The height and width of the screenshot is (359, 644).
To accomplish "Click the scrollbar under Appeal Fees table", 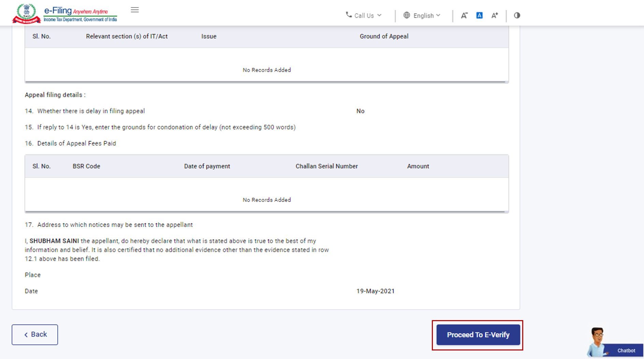I will point(266,212).
